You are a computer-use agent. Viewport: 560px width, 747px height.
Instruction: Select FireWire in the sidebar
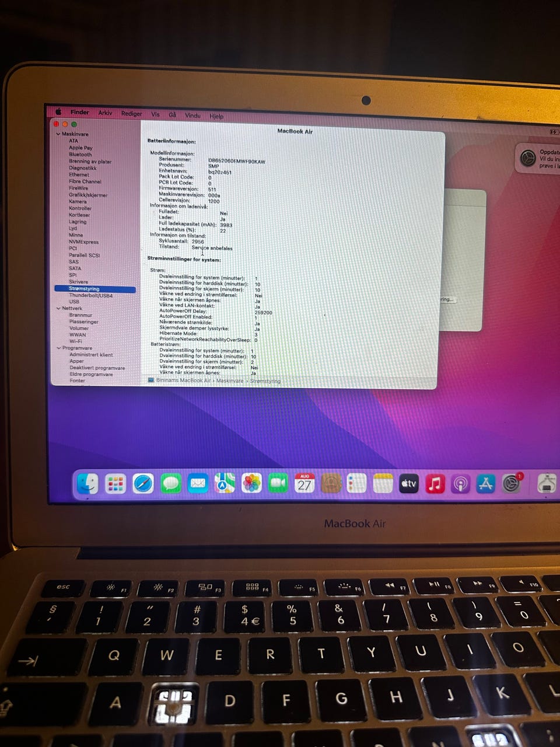(78, 188)
